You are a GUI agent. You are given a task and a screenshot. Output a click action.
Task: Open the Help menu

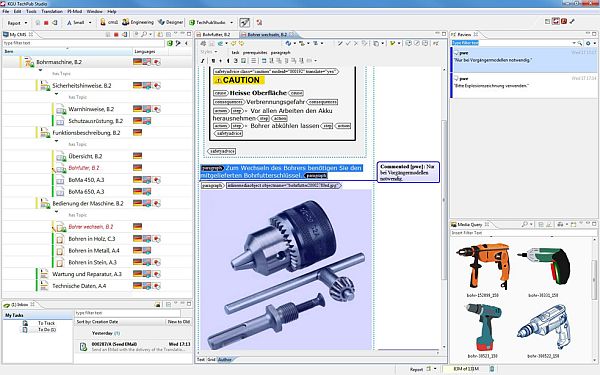tap(112, 11)
